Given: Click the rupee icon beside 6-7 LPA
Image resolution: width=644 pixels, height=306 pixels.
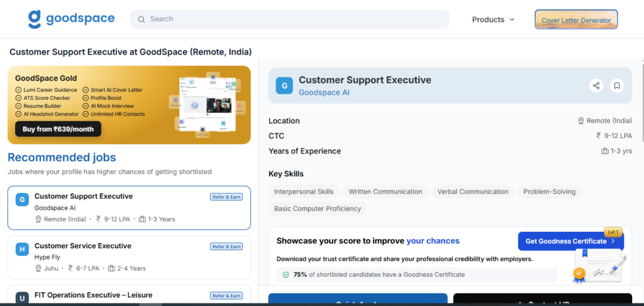Looking at the screenshot, I should [x=70, y=268].
